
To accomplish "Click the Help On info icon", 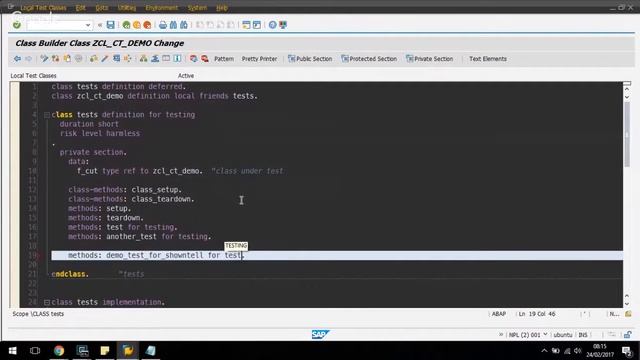I will (x=178, y=59).
